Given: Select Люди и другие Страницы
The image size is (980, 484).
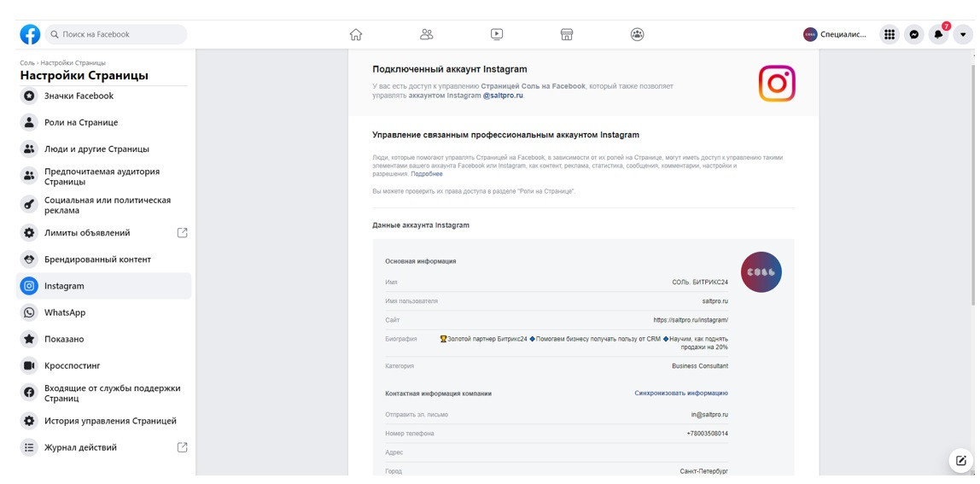Looking at the screenshot, I should pos(104,149).
